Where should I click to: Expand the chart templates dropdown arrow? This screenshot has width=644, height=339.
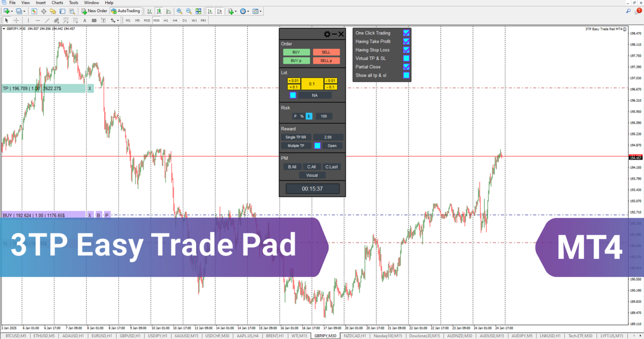(x=261, y=11)
